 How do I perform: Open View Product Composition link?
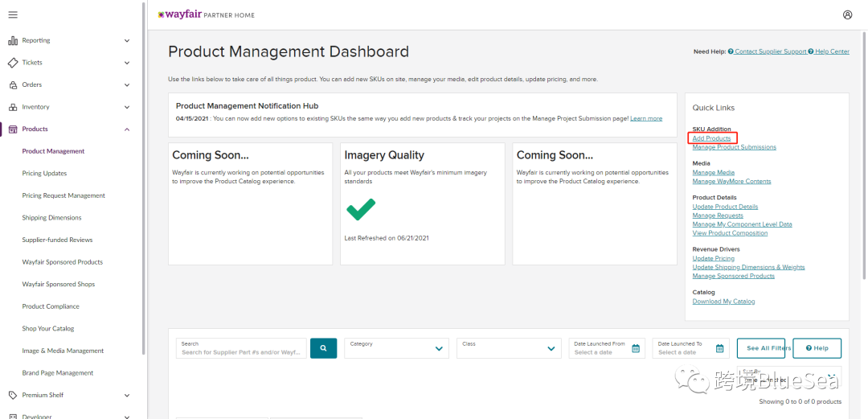[x=730, y=233]
